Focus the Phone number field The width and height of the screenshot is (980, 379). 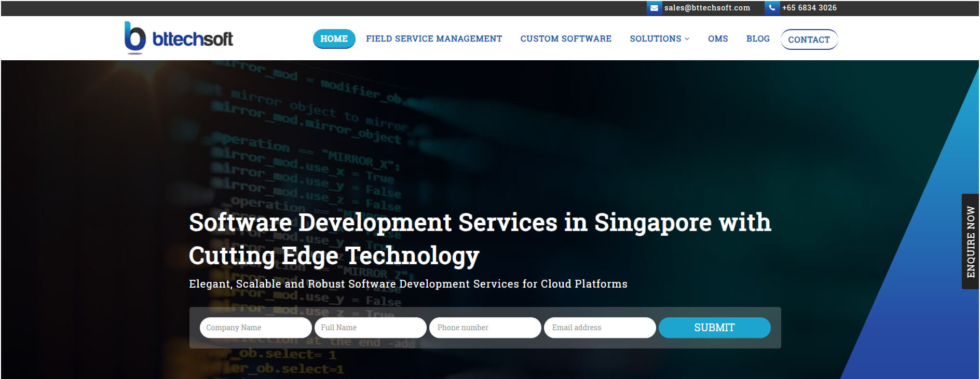(485, 328)
